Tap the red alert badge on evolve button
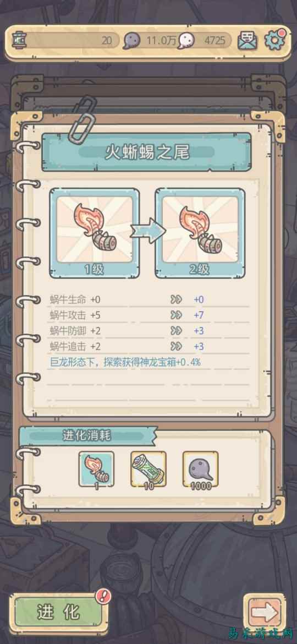297x644 pixels. coord(103,596)
